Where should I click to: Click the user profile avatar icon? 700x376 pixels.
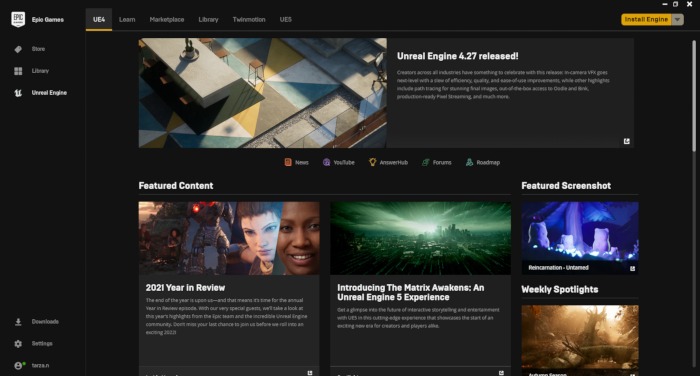click(x=18, y=366)
